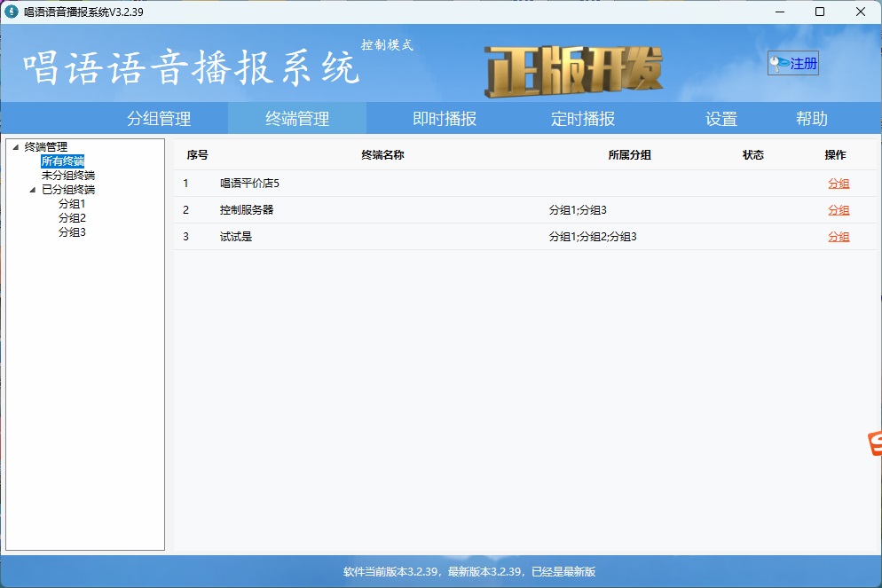Select 未分组终端 in the sidebar tree
This screenshot has height=588, width=882.
(x=67, y=175)
